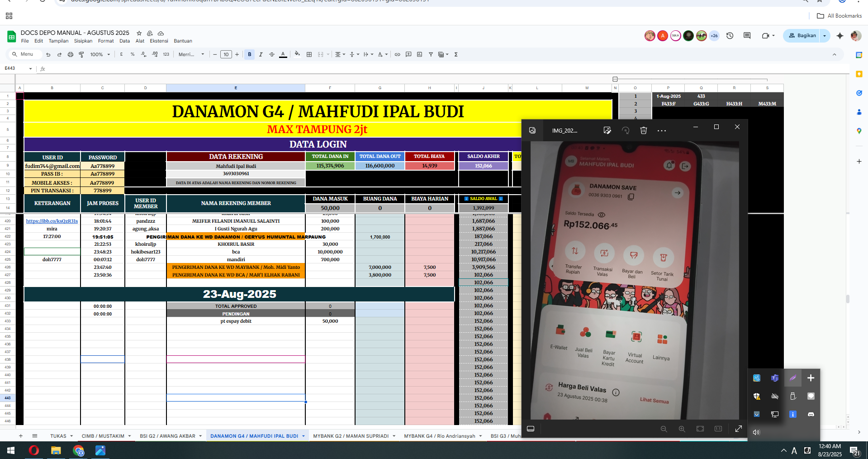Insert chart icon in toolbar

click(x=419, y=54)
